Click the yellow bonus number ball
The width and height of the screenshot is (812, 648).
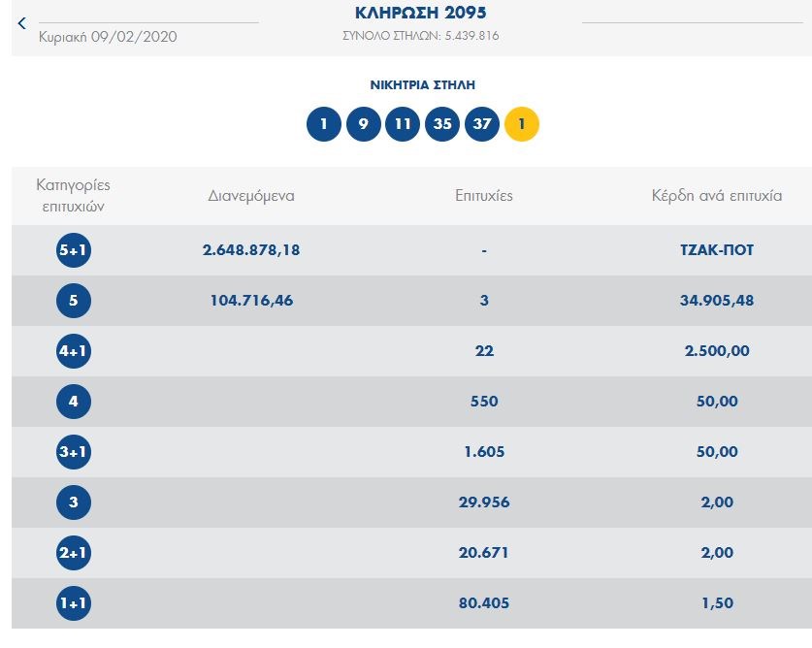tap(522, 124)
